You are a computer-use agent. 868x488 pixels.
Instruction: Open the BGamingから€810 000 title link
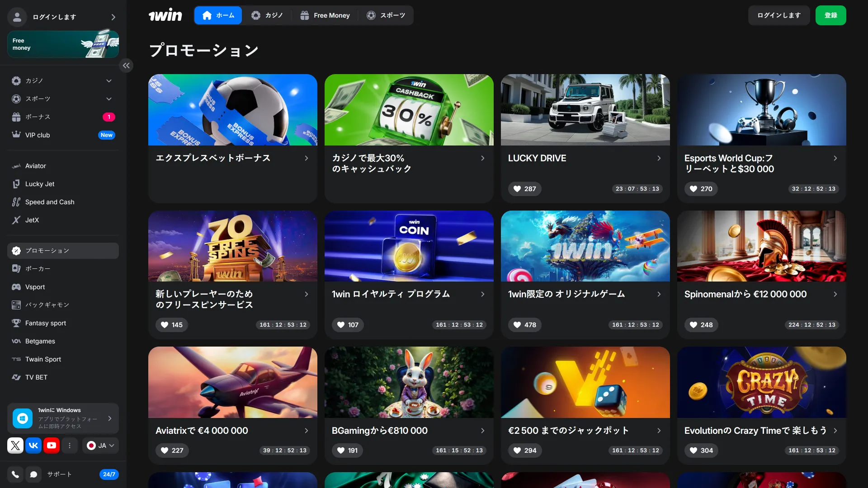(x=379, y=431)
